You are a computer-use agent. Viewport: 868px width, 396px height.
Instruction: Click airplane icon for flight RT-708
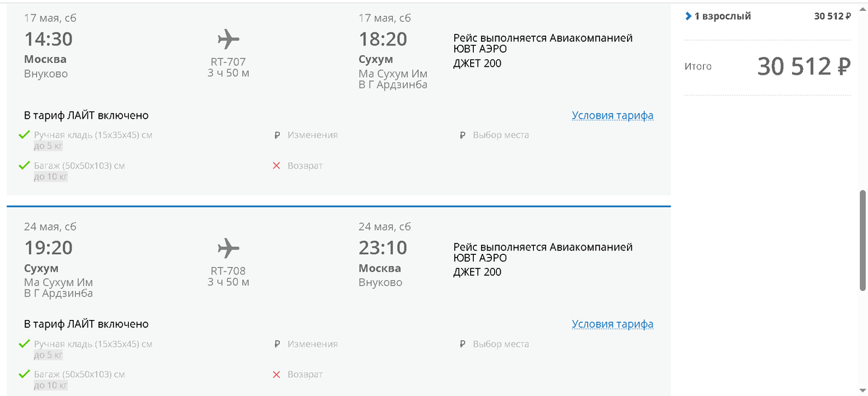[228, 248]
